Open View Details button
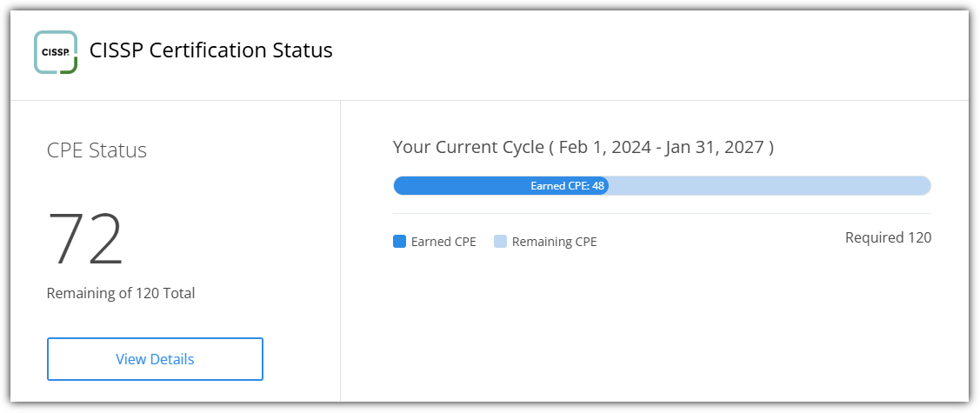Screen dimensions: 980x413 155,359
